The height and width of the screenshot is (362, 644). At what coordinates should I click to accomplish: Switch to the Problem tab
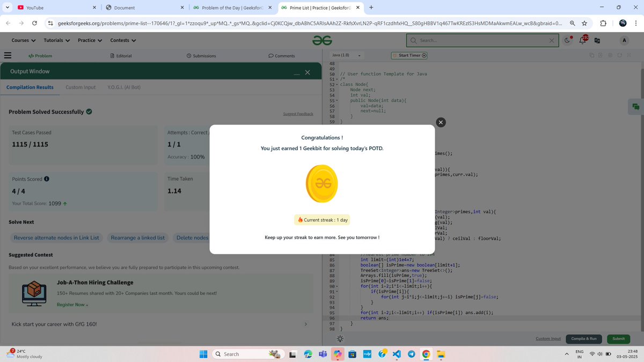click(x=40, y=56)
